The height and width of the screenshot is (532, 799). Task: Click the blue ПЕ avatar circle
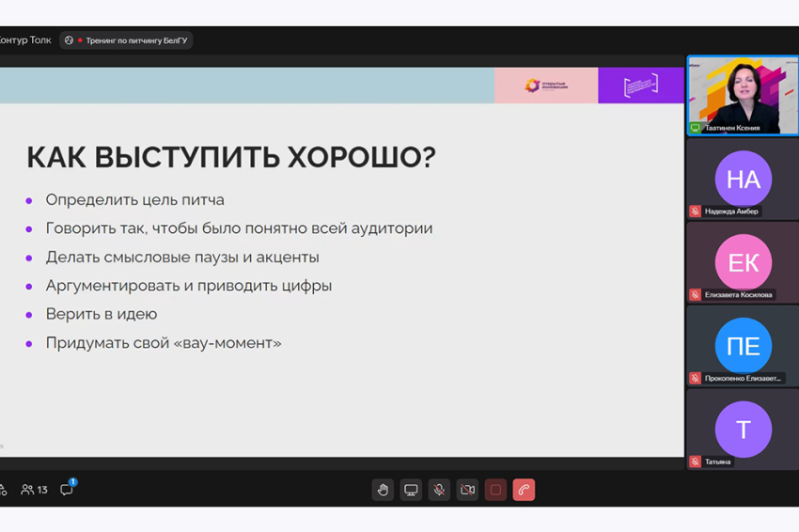coord(743,346)
